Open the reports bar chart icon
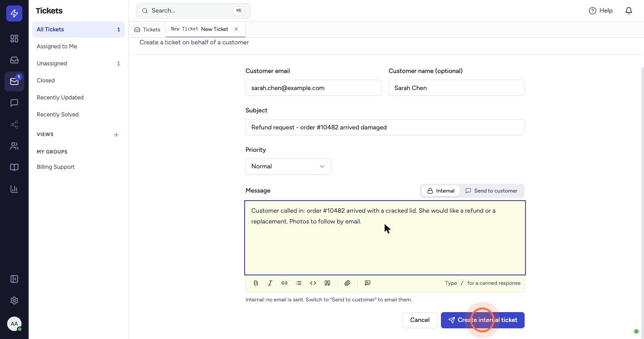Image resolution: width=644 pixels, height=339 pixels. point(14,189)
